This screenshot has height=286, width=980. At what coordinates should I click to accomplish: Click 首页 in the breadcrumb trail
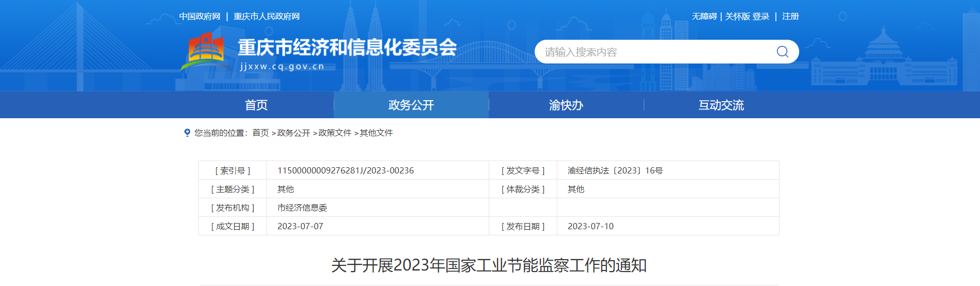[260, 133]
